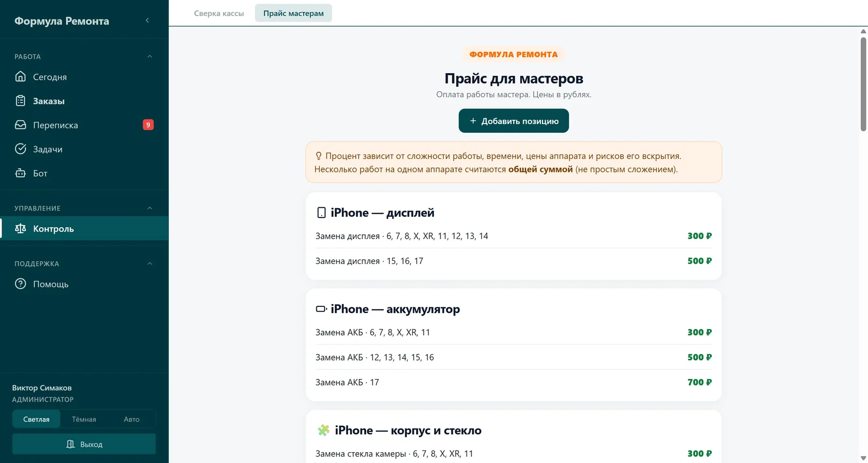Collapse the ПОДДЕРЖКА section
This screenshot has width=868, height=463.
(150, 263)
